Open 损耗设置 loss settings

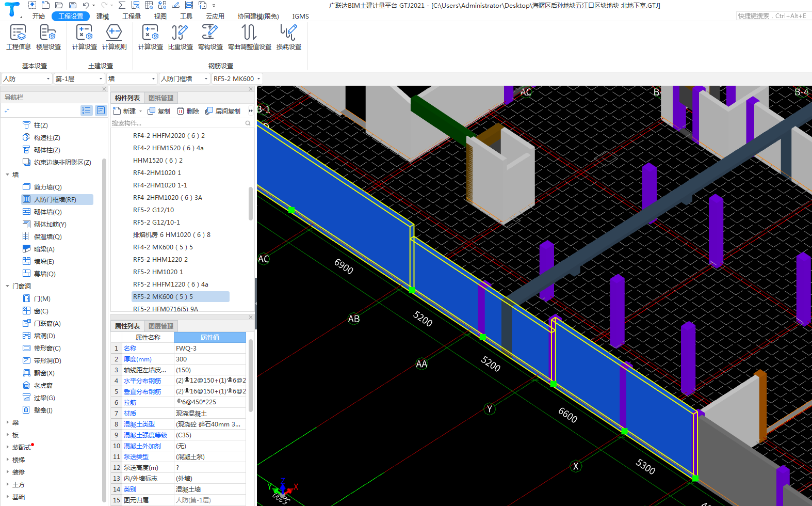289,37
